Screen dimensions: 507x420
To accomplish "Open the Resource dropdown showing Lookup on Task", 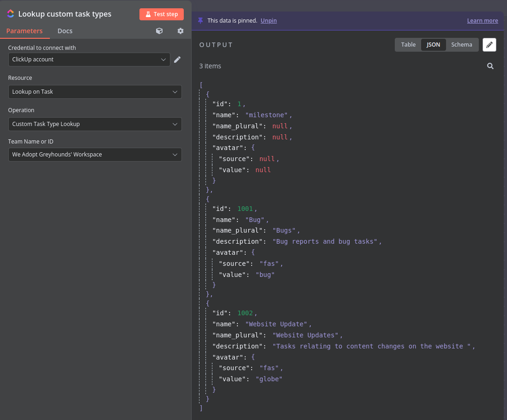I will [95, 92].
